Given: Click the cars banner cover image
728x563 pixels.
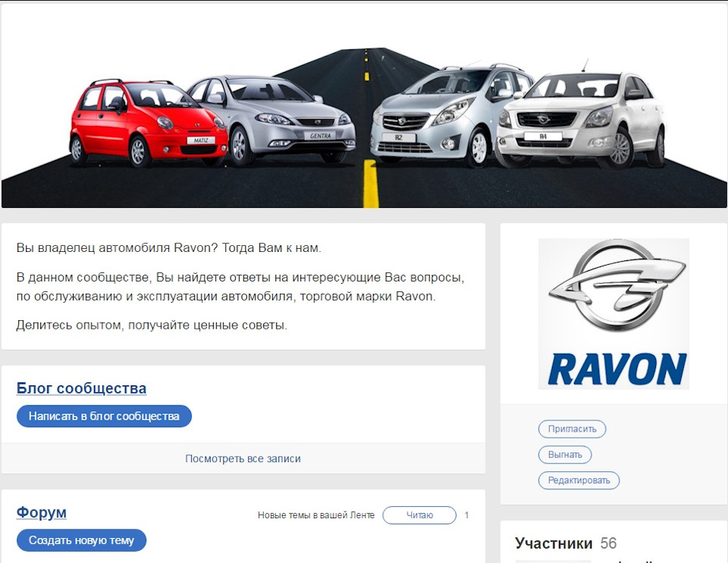Looking at the screenshot, I should pos(364,105).
